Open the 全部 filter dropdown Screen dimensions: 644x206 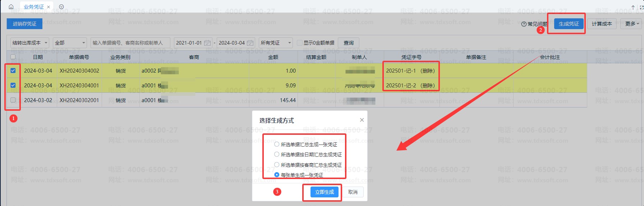70,43
